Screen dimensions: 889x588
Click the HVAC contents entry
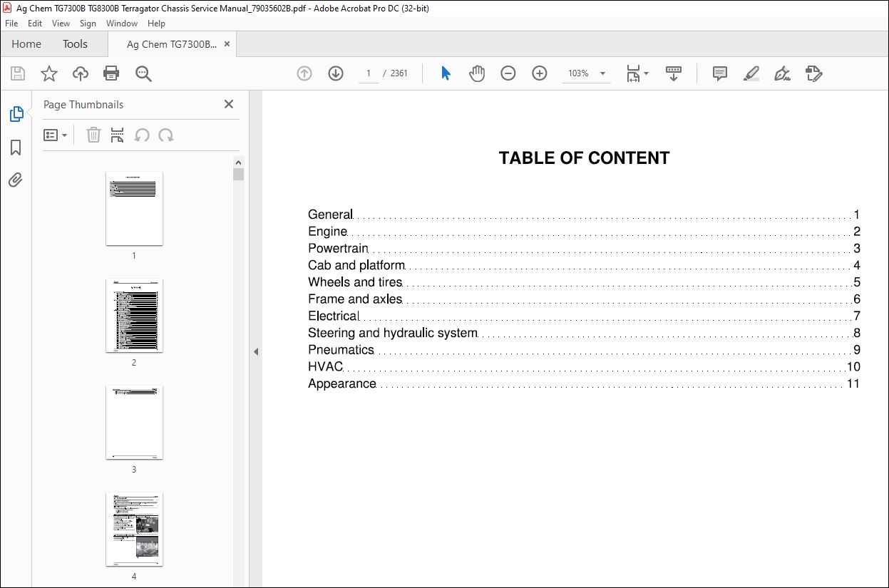(584, 367)
